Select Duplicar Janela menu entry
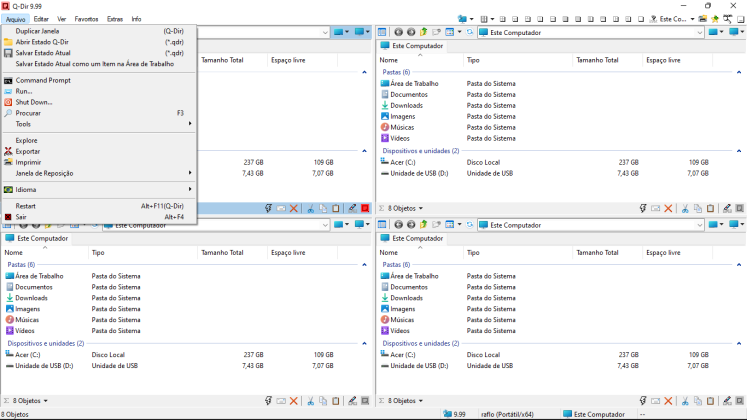Image resolution: width=747 pixels, height=420 pixels. coord(100,31)
